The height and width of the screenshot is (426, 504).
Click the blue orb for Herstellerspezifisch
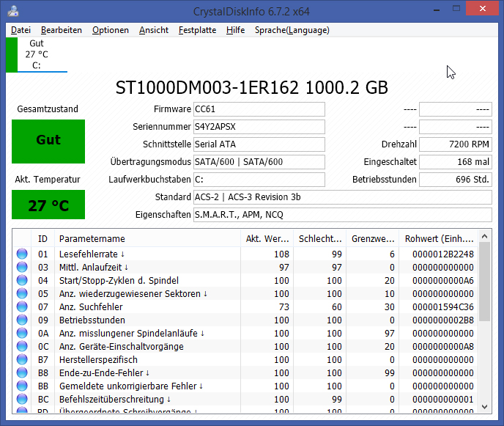pyautogui.click(x=21, y=359)
